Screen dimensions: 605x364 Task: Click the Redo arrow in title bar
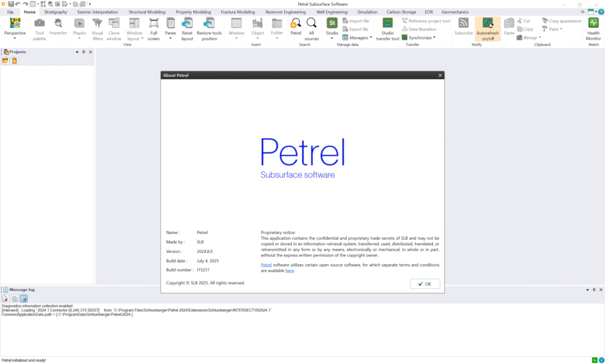(25, 4)
